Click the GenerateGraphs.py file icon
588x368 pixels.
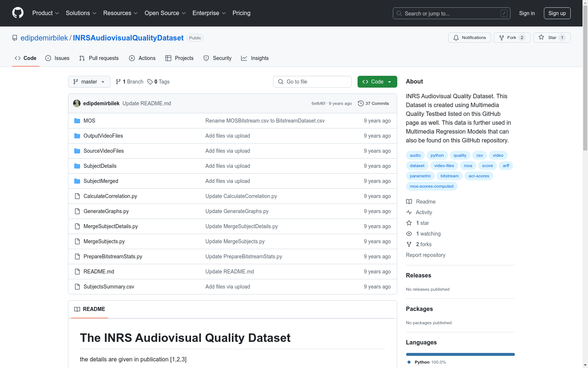tap(77, 211)
